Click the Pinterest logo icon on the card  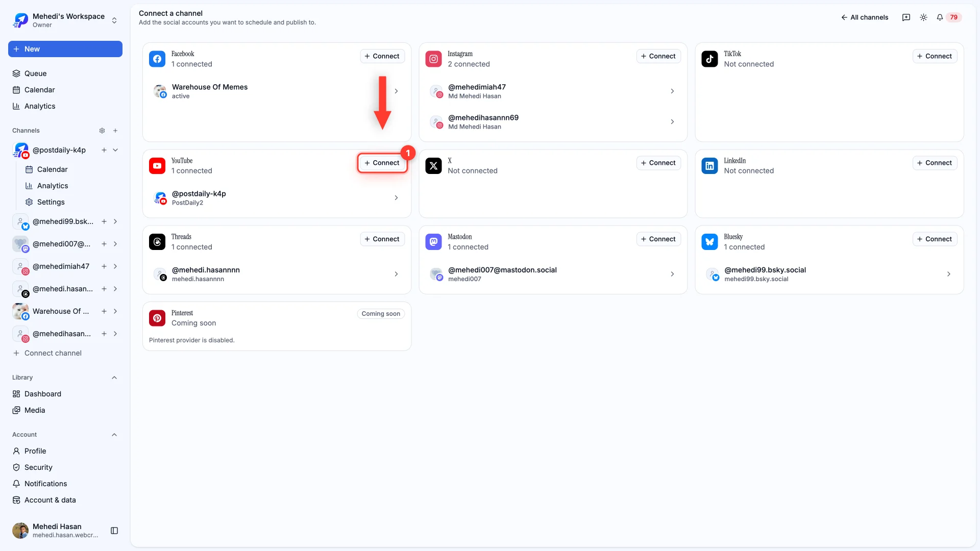coord(157,318)
